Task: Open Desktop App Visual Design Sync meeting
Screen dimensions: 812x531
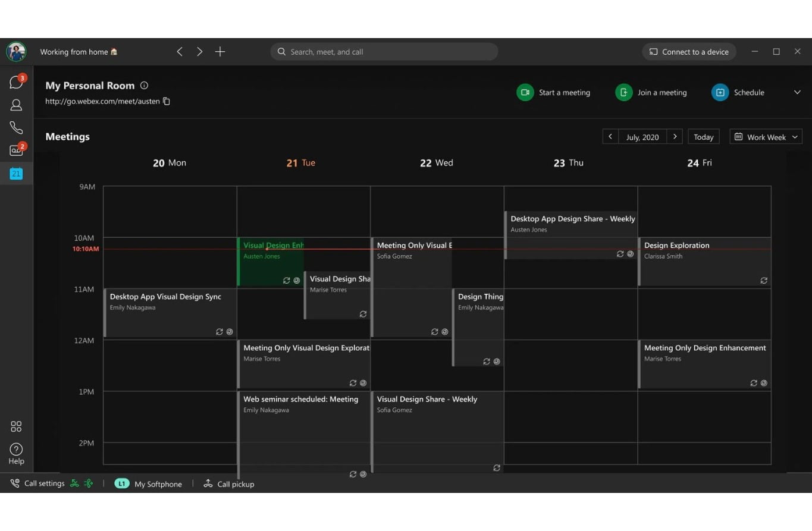Action: coord(170,313)
